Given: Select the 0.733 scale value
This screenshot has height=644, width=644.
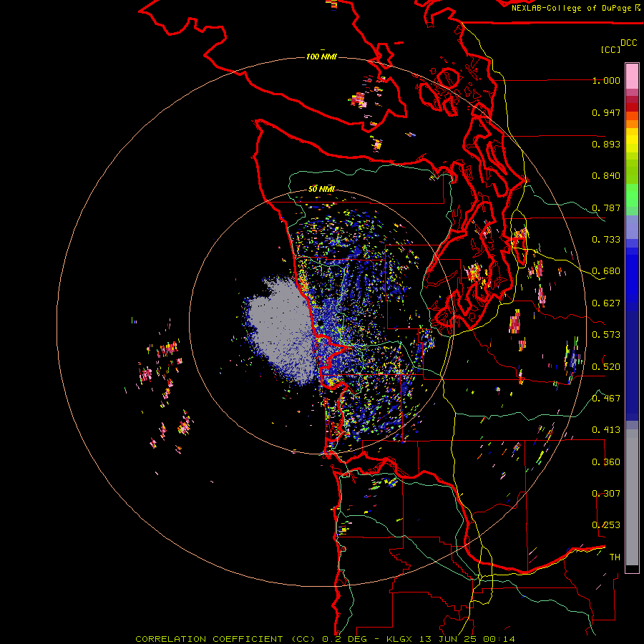Looking at the screenshot, I should (606, 240).
